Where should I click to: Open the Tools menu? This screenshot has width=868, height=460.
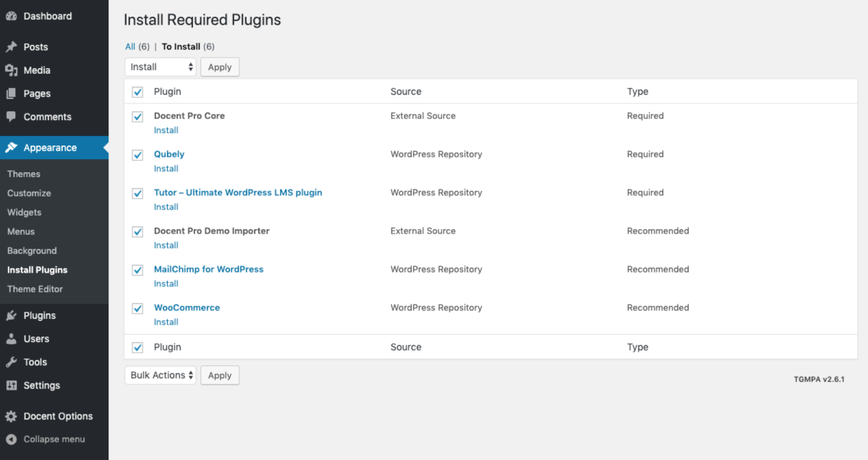54,362
